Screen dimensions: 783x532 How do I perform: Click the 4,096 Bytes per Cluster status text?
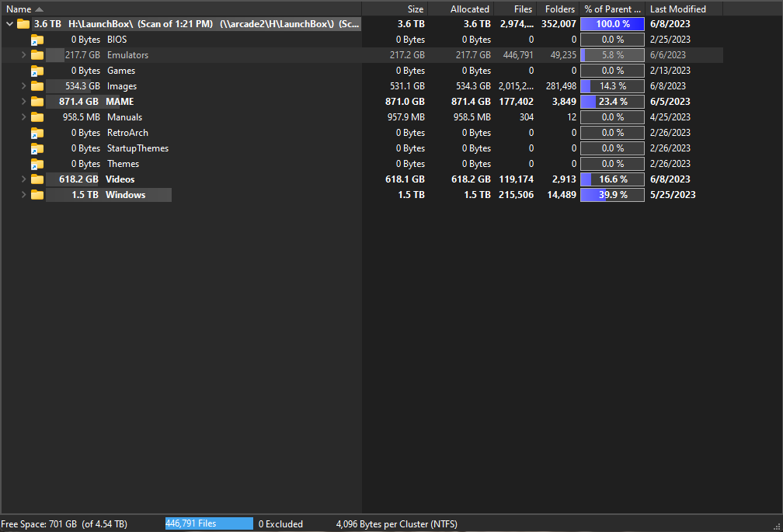pyautogui.click(x=396, y=524)
